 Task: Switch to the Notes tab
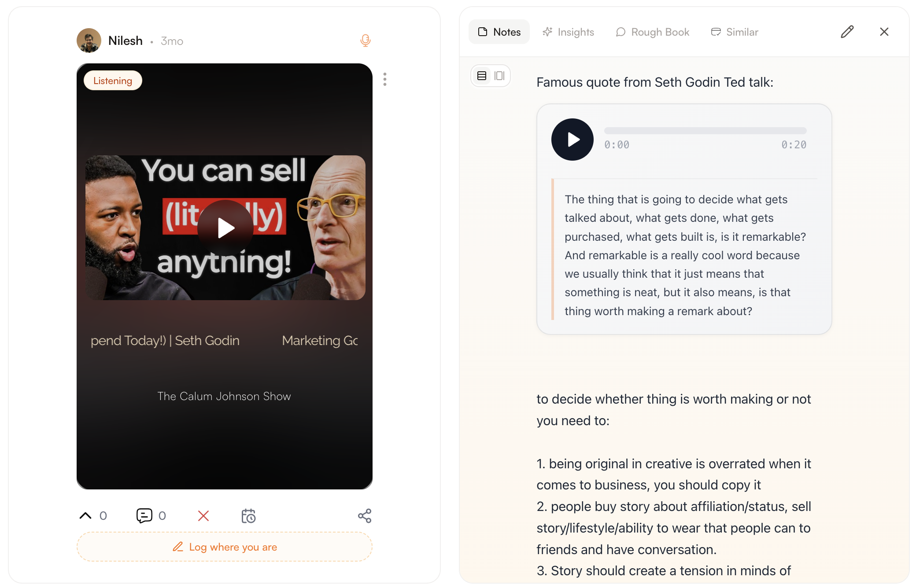point(499,32)
